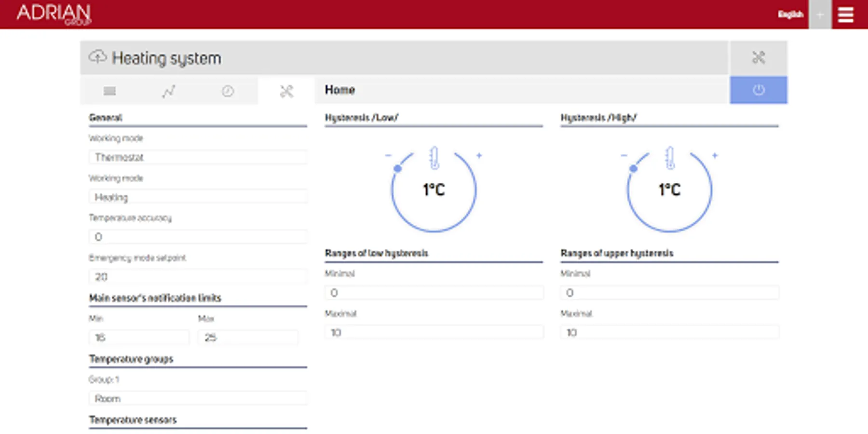The height and width of the screenshot is (434, 868).
Task: Open the Group 1 Room dropdown
Action: 198,399
